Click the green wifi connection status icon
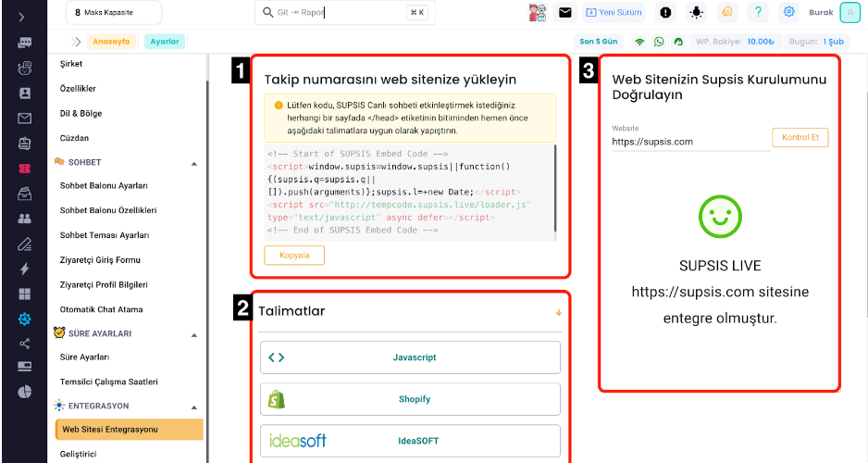Viewport: 868px width, 463px height. coord(639,42)
